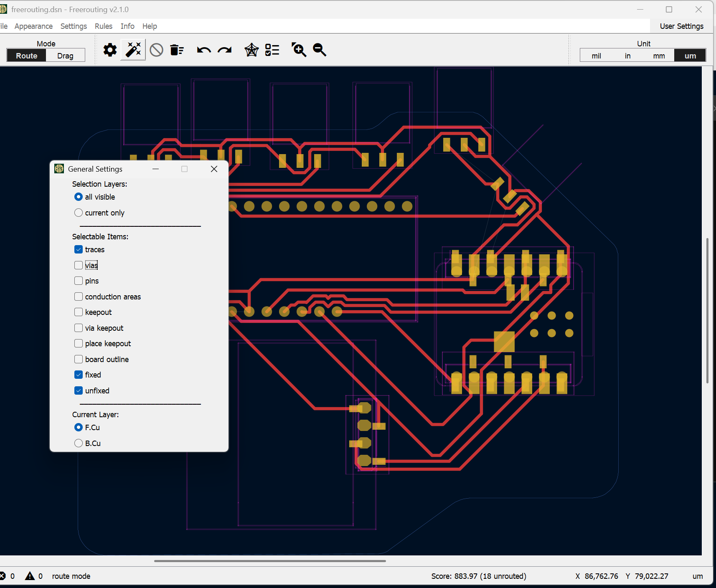The height and width of the screenshot is (588, 716).
Task: Start the autorouter with magic wand icon
Action: pos(133,50)
